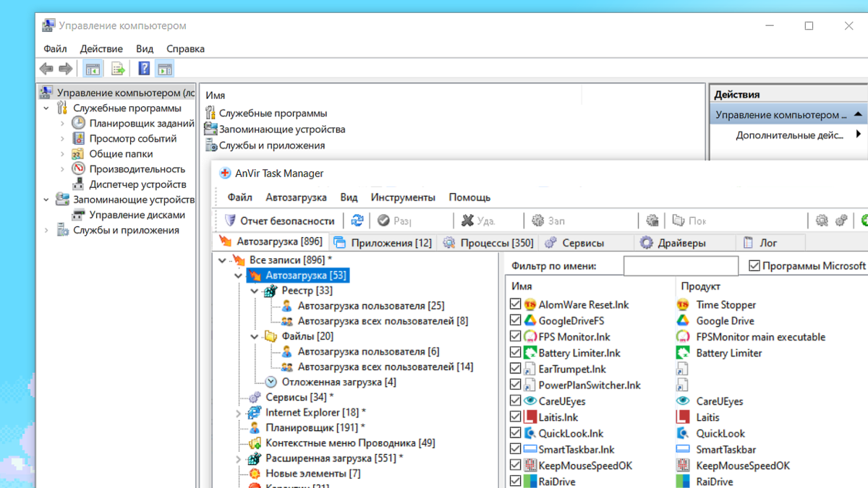The image size is (868, 488).
Task: Open the Справка menu
Action: [185, 49]
